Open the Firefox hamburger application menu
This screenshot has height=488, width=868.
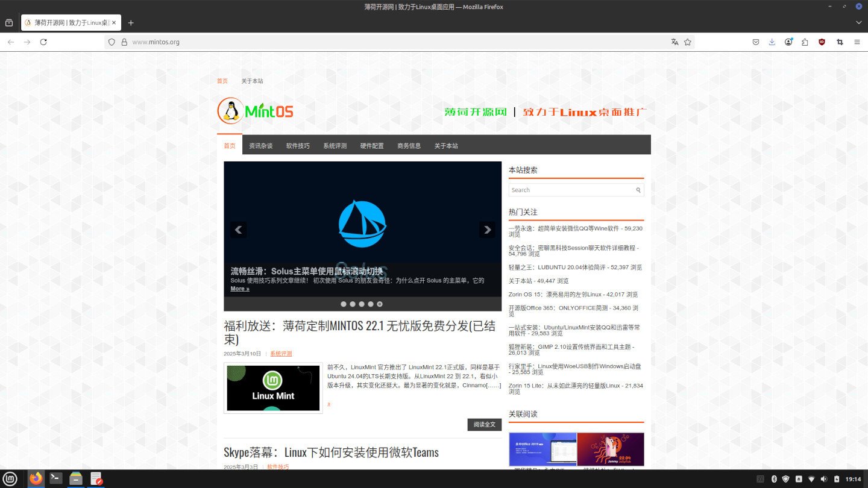pos(857,42)
